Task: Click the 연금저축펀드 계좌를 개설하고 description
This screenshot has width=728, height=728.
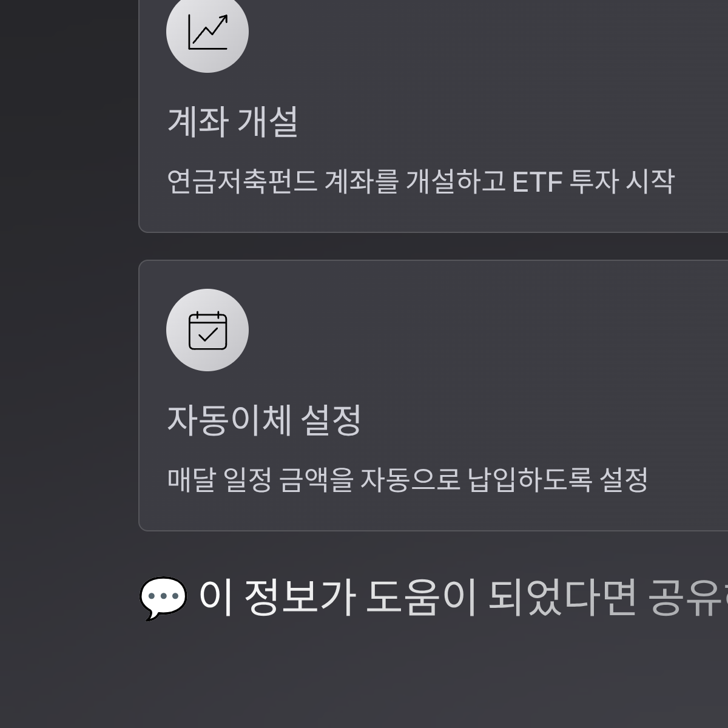Action: 421,181
